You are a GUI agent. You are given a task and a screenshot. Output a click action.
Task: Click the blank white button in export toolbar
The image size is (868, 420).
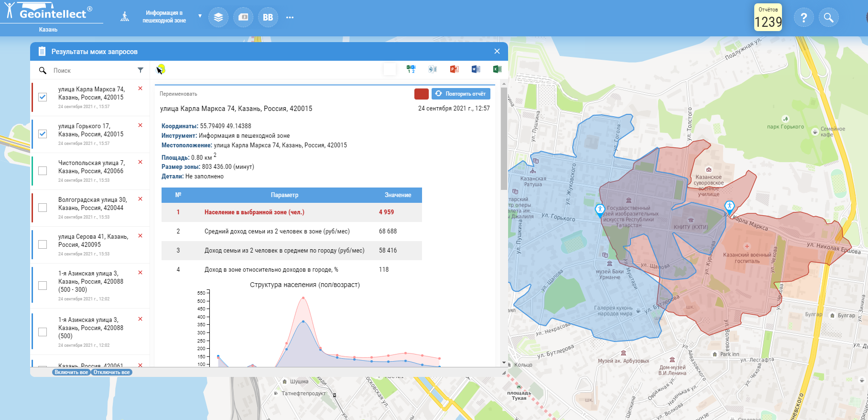coord(390,69)
